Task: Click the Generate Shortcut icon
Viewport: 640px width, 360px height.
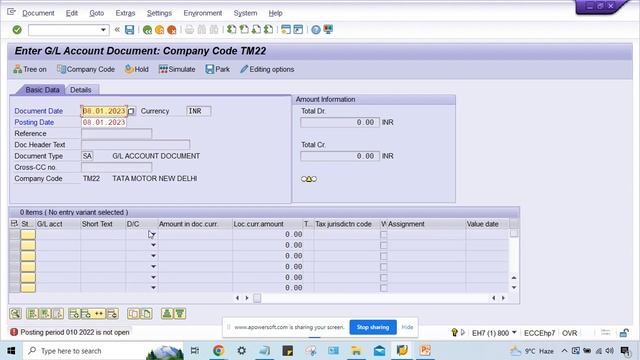Action: (298, 29)
